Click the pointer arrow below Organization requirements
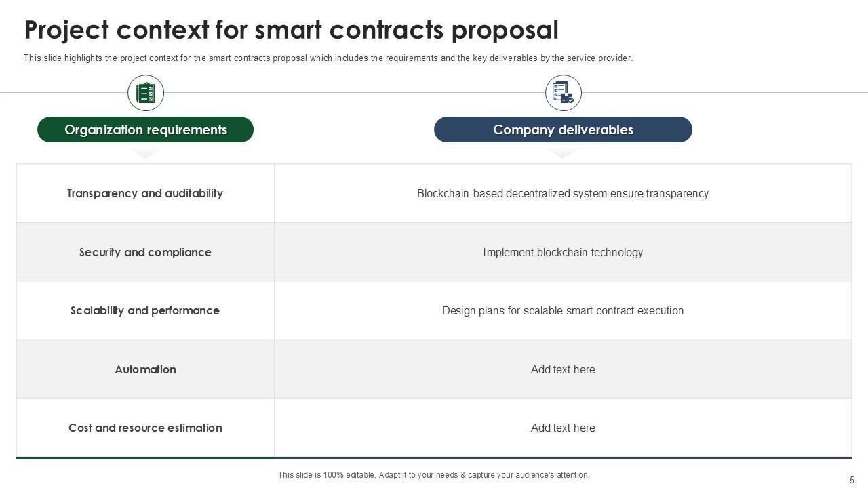Screen dimensions: 868x488 (x=146, y=154)
